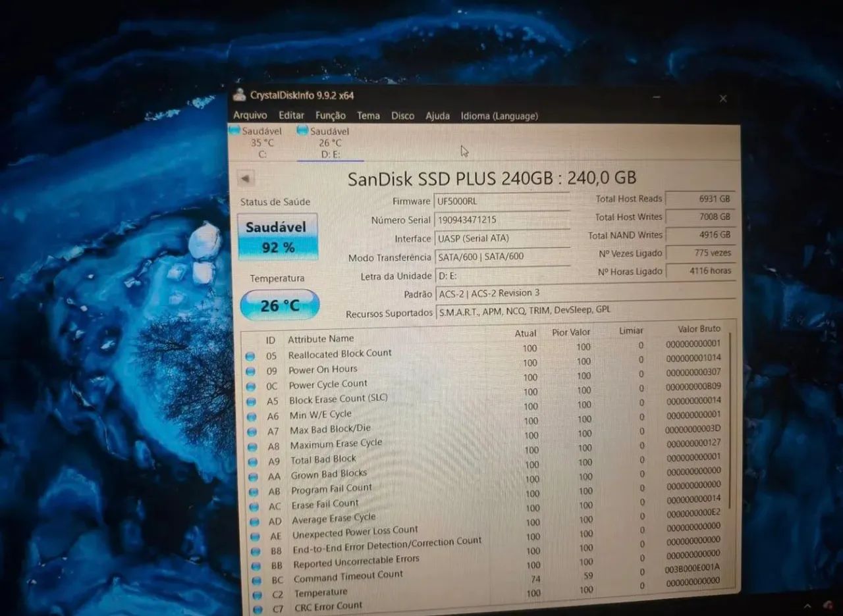
Task: Click the Nº Vezes Ligado value 775 vezes
Action: point(699,253)
